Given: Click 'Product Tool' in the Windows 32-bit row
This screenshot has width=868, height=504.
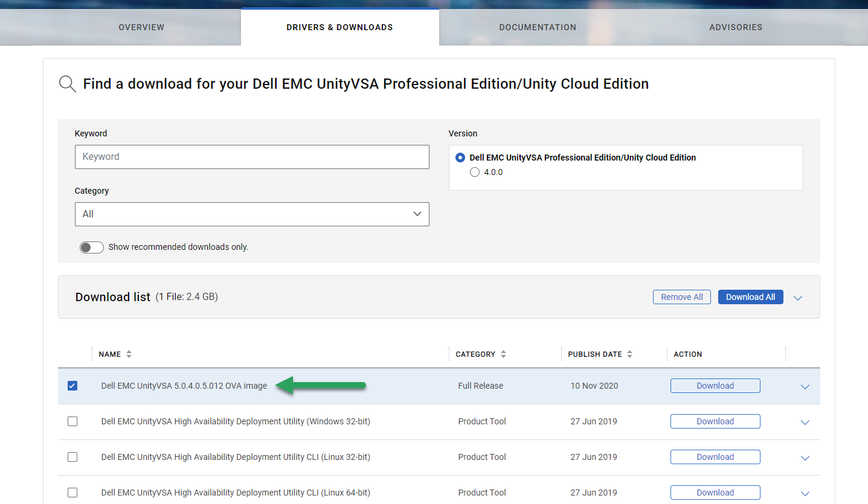Looking at the screenshot, I should click(482, 421).
